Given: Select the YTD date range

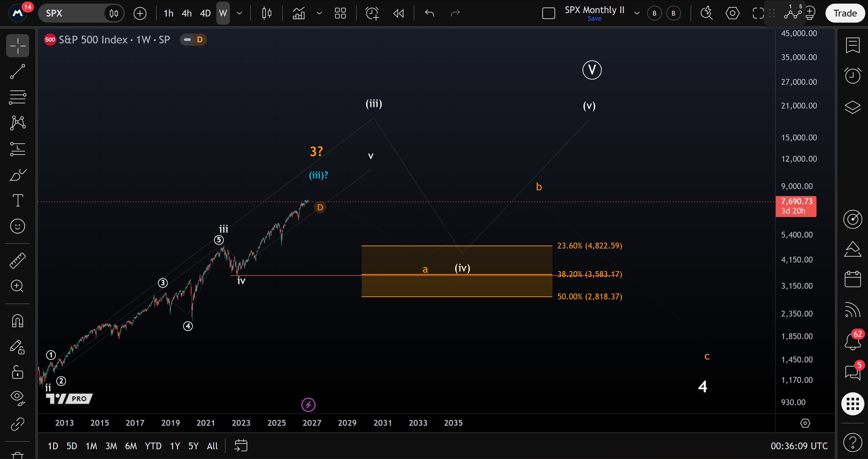Looking at the screenshot, I should click(153, 446).
